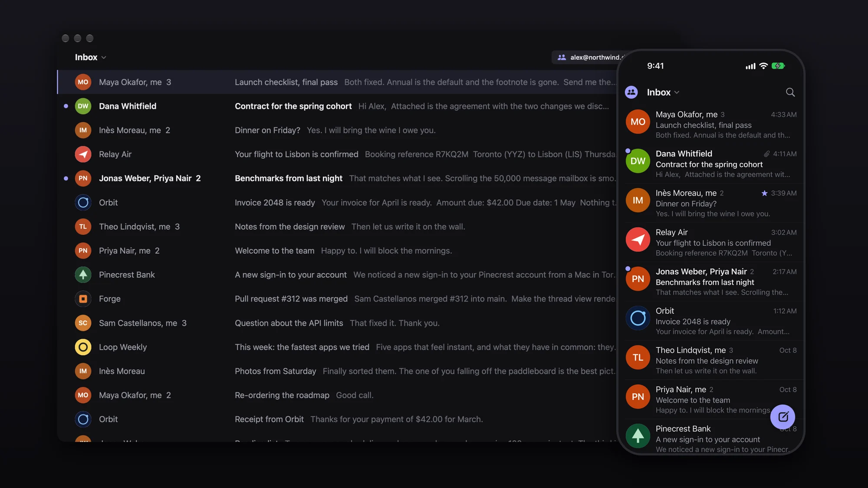The image size is (868, 488).
Task: Tap the compose floating button on phone
Action: tap(783, 417)
